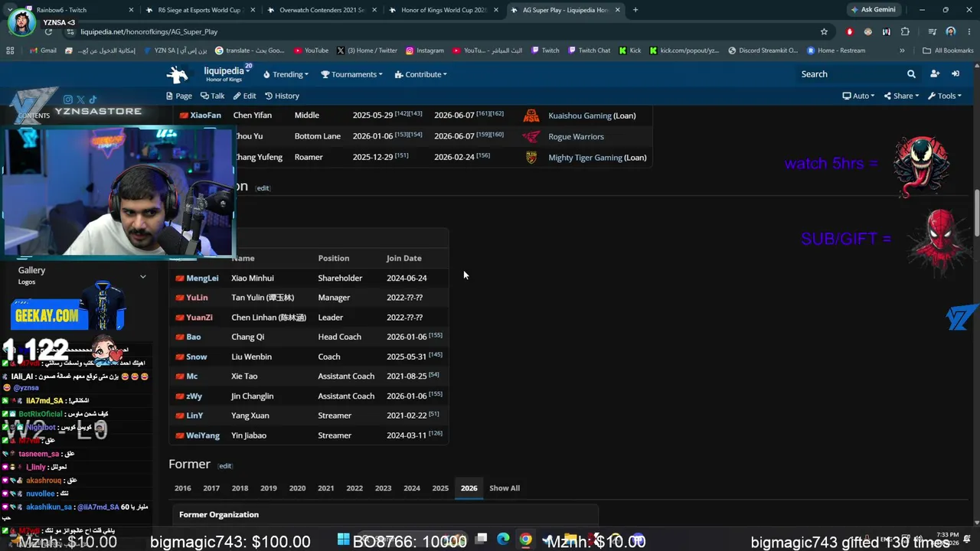Open the Instagram bookmark
Image resolution: width=980 pixels, height=551 pixels.
425,51
